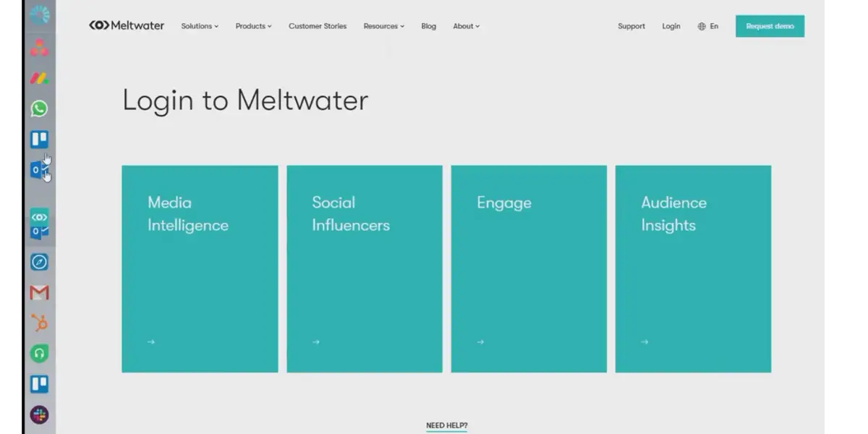Open the Safari compass icon in sidebar

point(39,262)
